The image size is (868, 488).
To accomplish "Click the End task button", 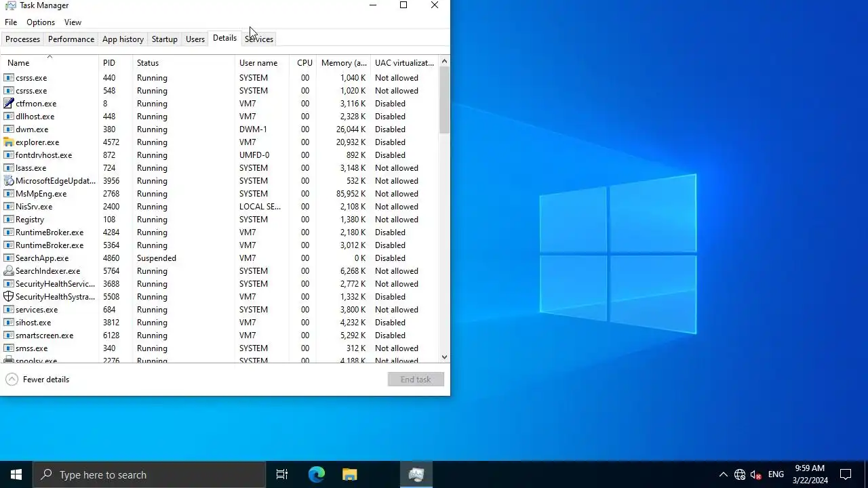I will [x=416, y=380].
